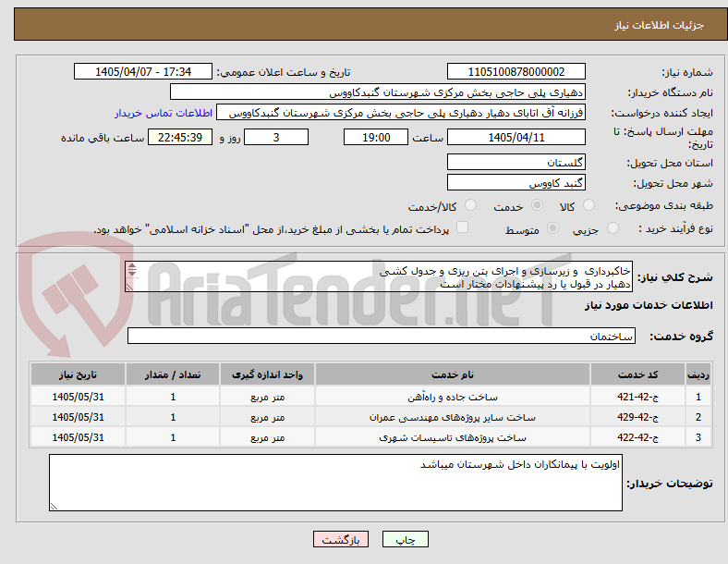
Task: Click the ردیف column header
Action: pyautogui.click(x=698, y=374)
